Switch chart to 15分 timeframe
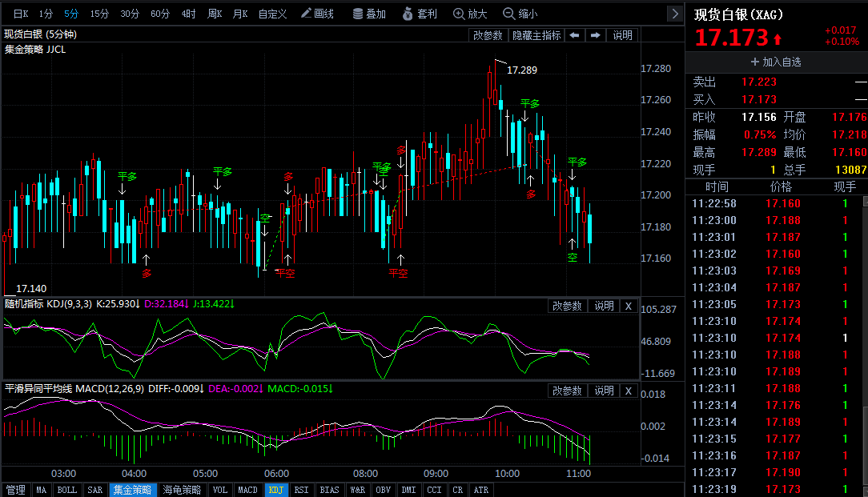Screen dimensions: 868x497 [99, 14]
